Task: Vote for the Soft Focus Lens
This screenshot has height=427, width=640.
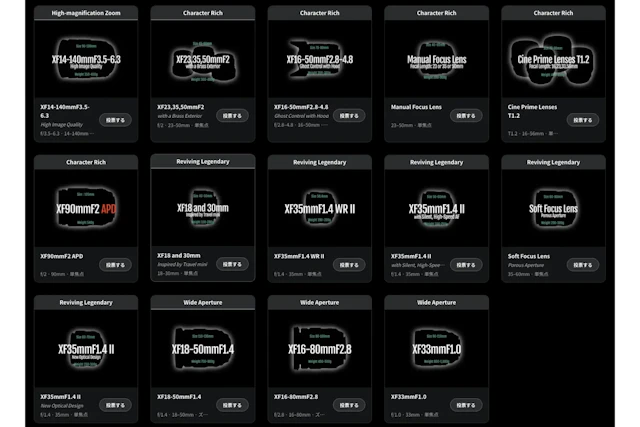Action: [x=582, y=265]
